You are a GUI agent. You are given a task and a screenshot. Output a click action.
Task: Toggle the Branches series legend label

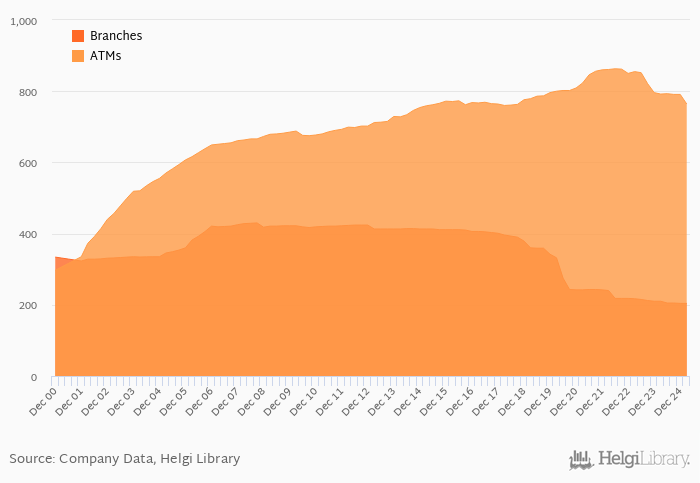click(x=116, y=36)
